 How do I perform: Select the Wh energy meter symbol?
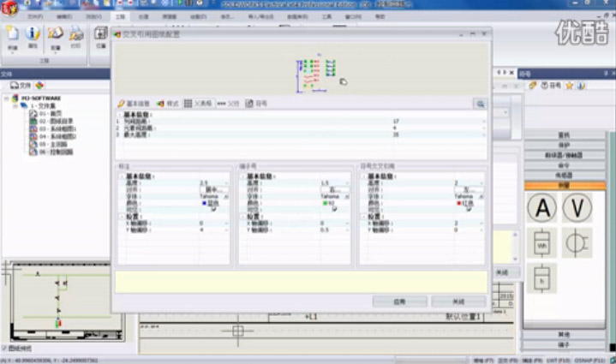click(541, 243)
